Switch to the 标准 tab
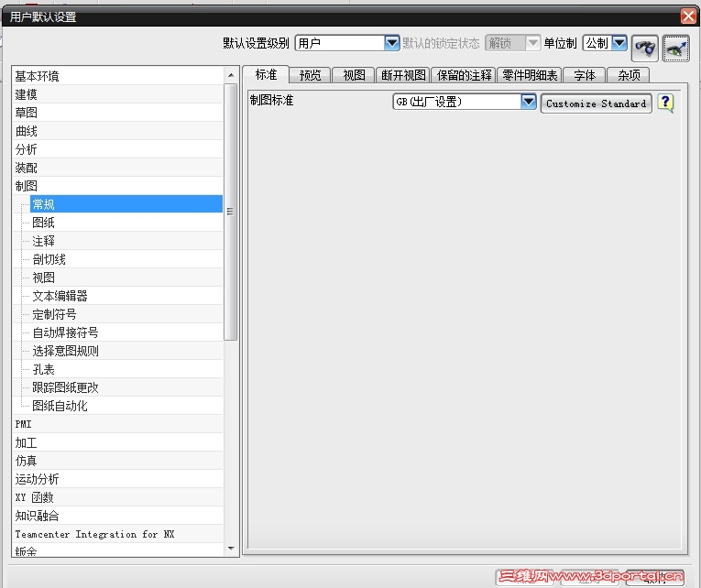Screen dimensions: 701x588 click(x=266, y=74)
